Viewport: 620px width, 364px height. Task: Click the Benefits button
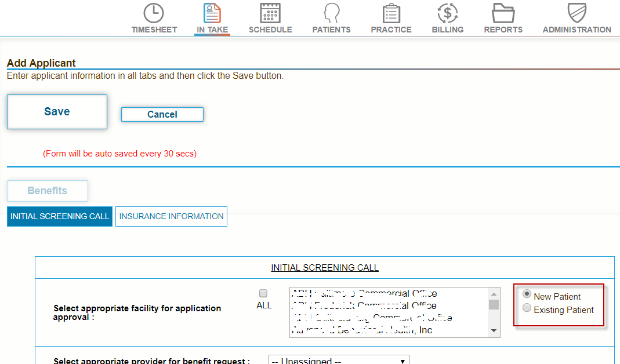48,191
